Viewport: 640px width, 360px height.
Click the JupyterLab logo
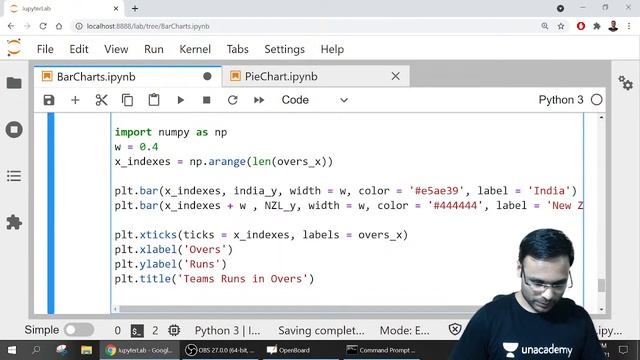[14, 48]
